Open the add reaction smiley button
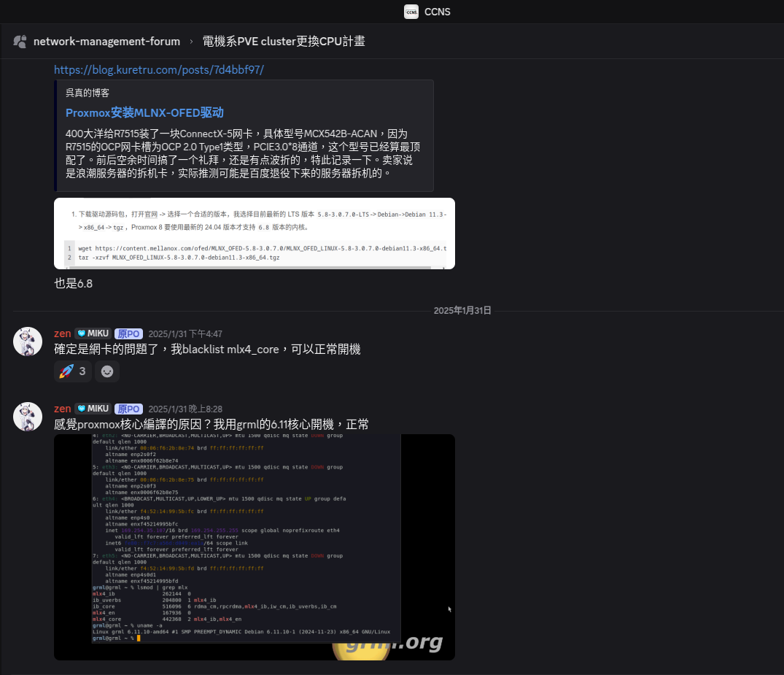Image resolution: width=784 pixels, height=675 pixels. pyautogui.click(x=107, y=371)
